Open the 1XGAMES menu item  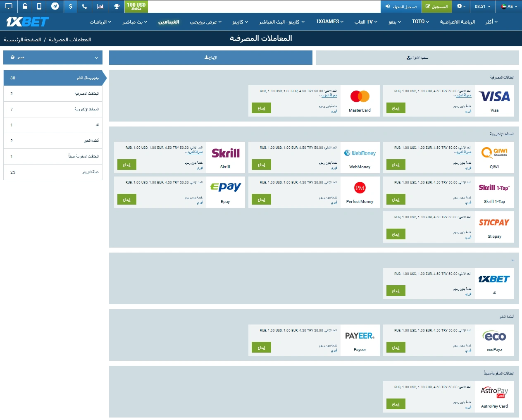point(329,21)
